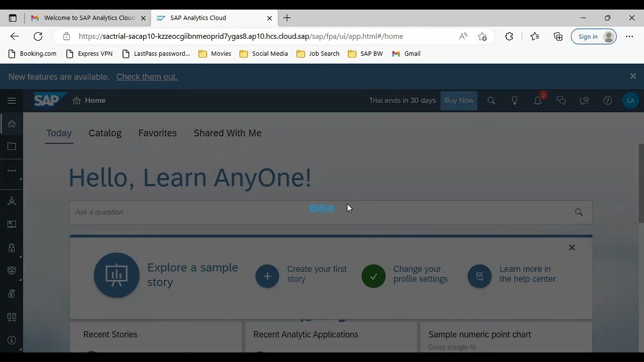Open Change your profile settings text
The height and width of the screenshot is (362, 644).
(420, 274)
